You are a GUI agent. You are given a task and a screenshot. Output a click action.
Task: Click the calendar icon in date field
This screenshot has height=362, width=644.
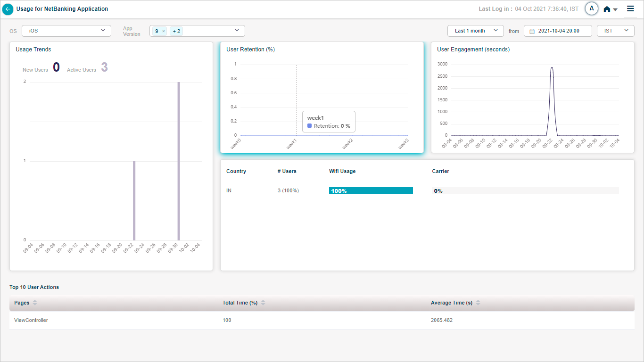(532, 31)
